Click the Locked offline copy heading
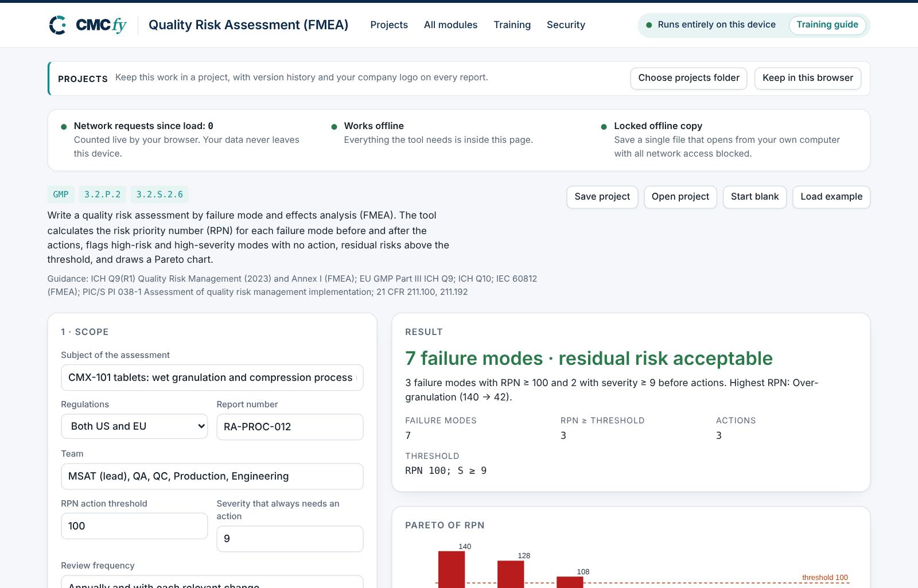The height and width of the screenshot is (588, 918). (x=658, y=126)
